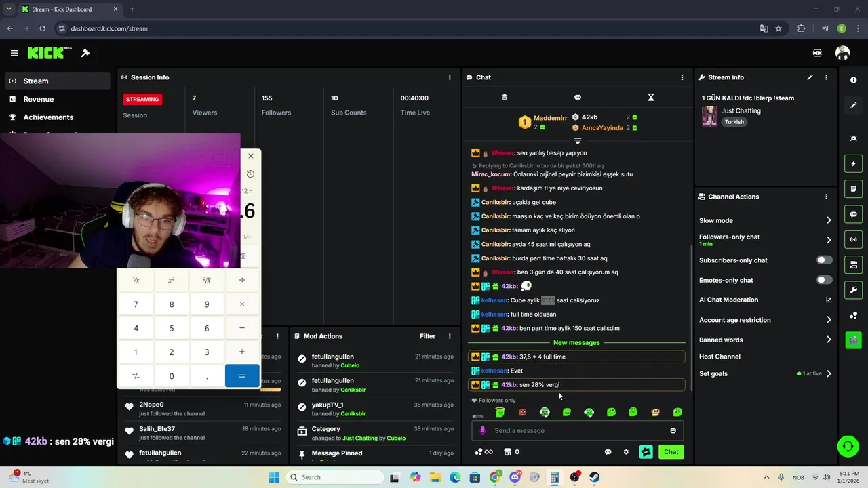The image size is (868, 488).
Task: Expand Set goals options
Action: click(829, 373)
